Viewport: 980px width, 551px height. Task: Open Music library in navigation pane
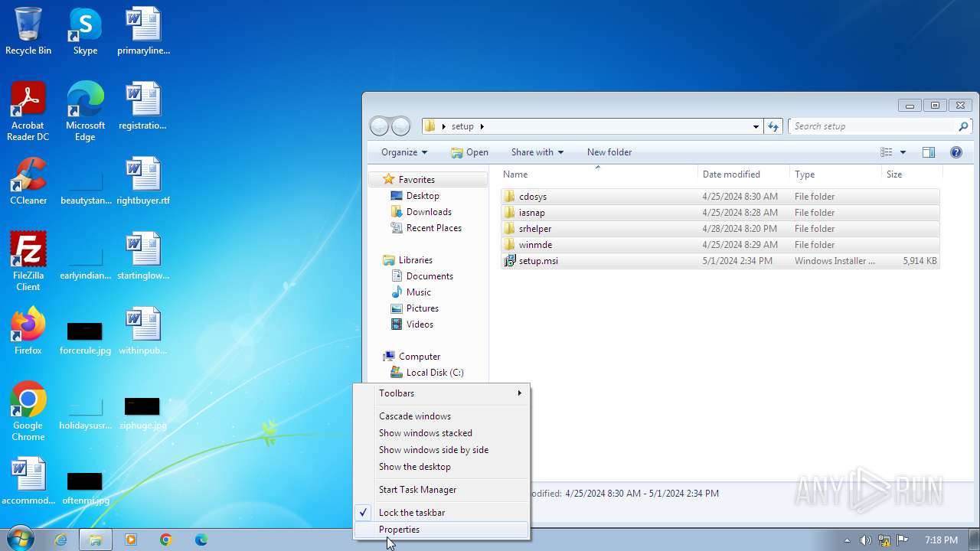(418, 292)
